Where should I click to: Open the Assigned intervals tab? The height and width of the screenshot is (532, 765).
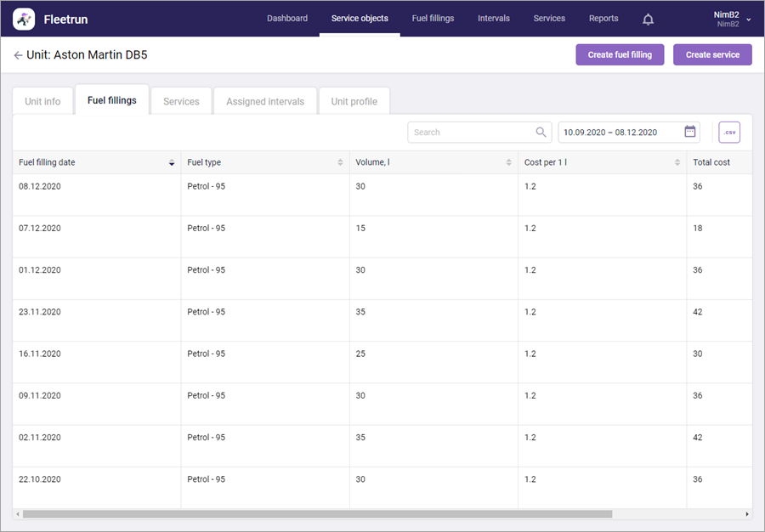coord(265,101)
